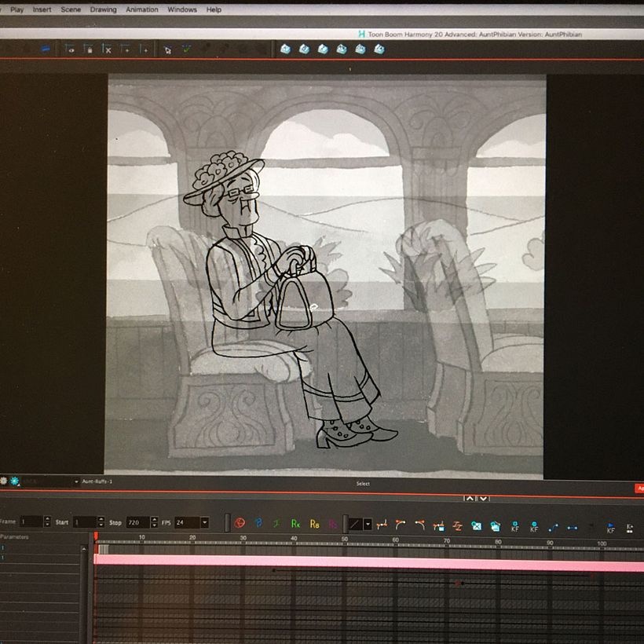Click the up chevron panel collapse button
The image size is (644, 644).
coord(470,498)
